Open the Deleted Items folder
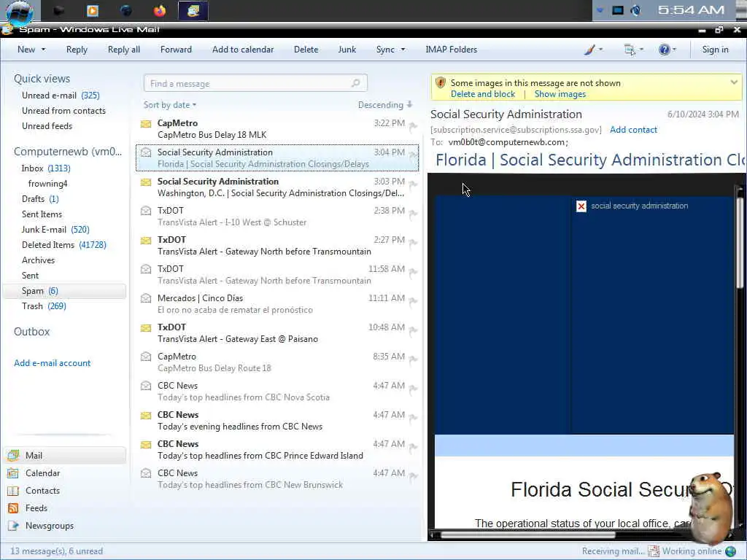The height and width of the screenshot is (560, 747). click(x=64, y=245)
